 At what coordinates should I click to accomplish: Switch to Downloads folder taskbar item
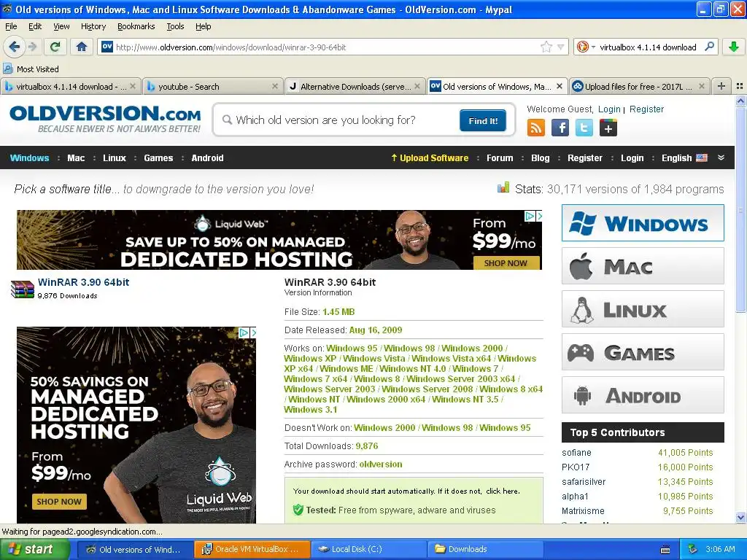pos(485,549)
